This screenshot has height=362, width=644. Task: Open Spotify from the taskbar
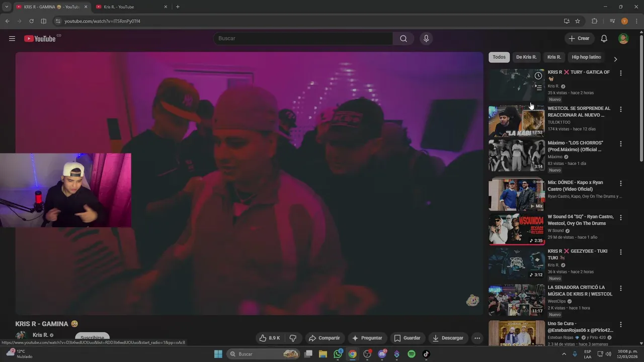(411, 354)
